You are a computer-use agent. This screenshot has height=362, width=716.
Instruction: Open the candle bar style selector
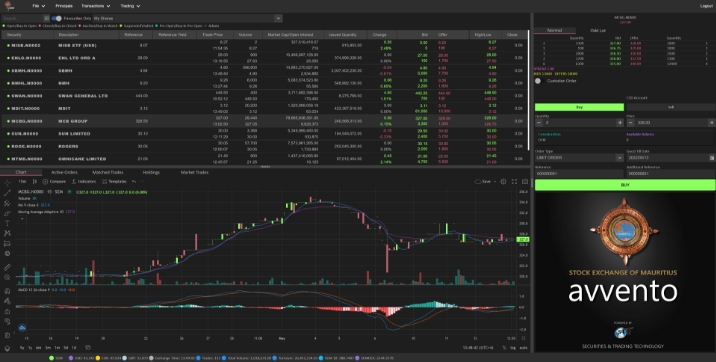[35, 182]
